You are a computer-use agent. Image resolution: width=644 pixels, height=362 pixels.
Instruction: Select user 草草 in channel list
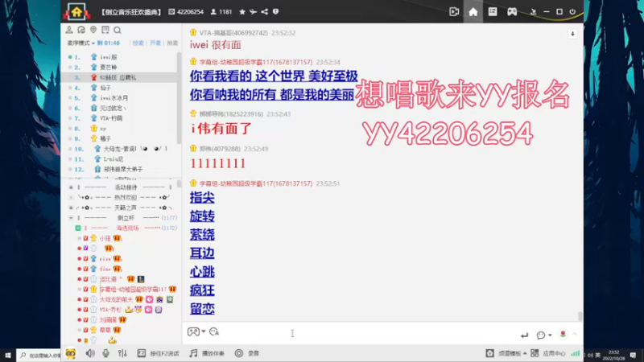(x=105, y=330)
